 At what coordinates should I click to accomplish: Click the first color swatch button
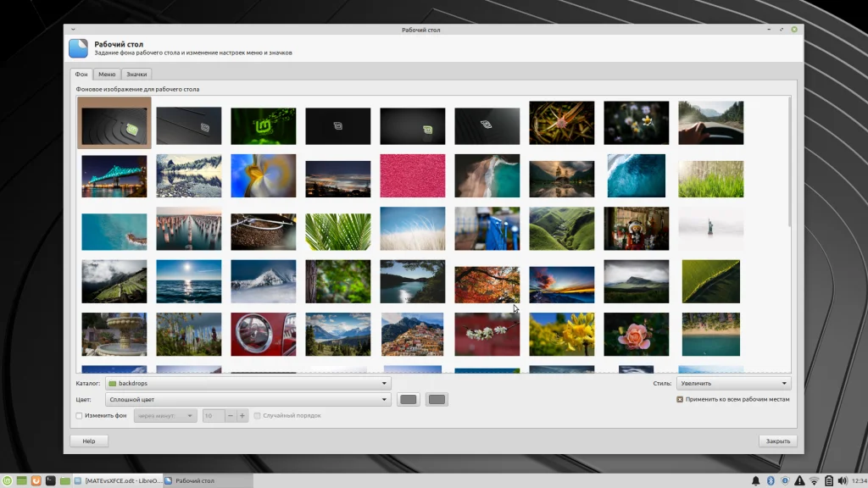tap(409, 400)
